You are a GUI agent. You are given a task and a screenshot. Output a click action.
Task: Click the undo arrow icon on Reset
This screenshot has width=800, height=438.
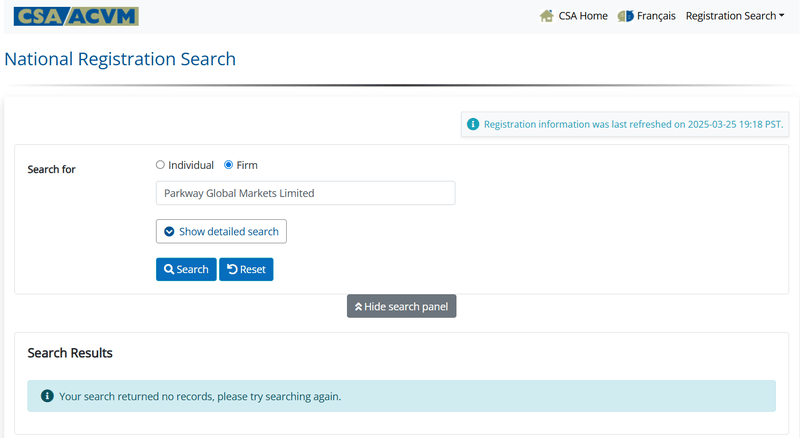(x=232, y=269)
